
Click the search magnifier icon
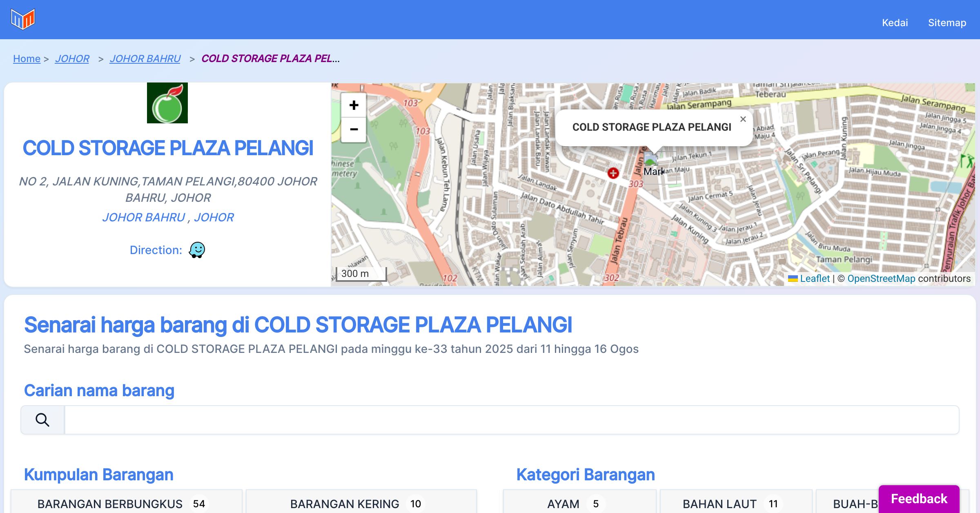(x=42, y=420)
